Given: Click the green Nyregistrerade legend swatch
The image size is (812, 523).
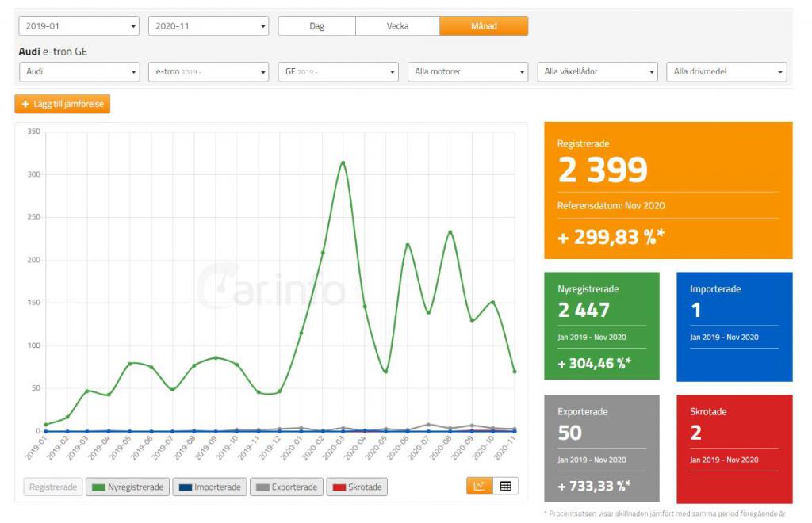Looking at the screenshot, I should click(98, 487).
